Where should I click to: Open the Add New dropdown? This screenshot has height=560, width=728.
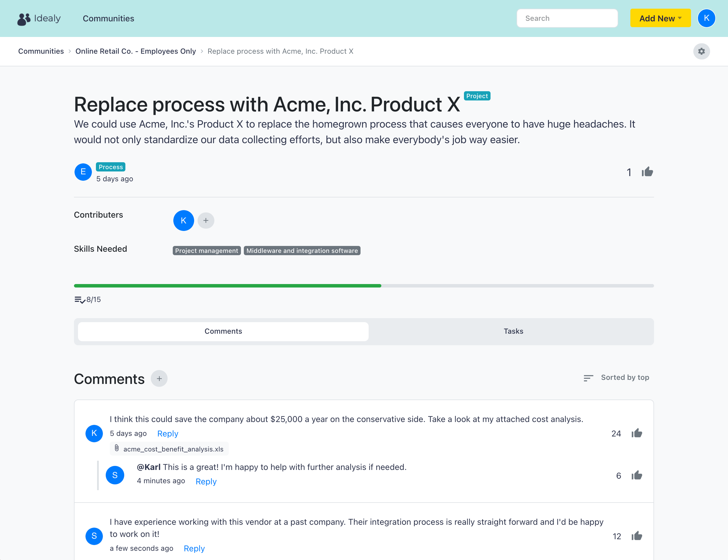click(x=660, y=18)
